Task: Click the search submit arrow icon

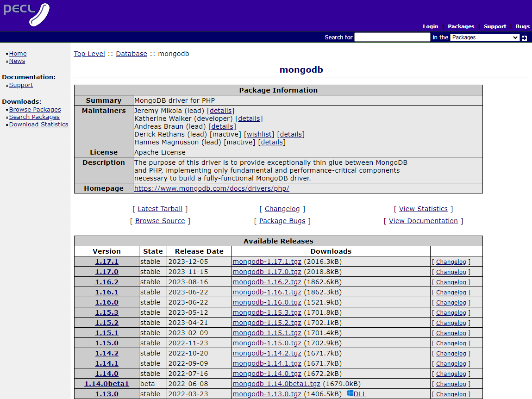Action: pos(524,37)
